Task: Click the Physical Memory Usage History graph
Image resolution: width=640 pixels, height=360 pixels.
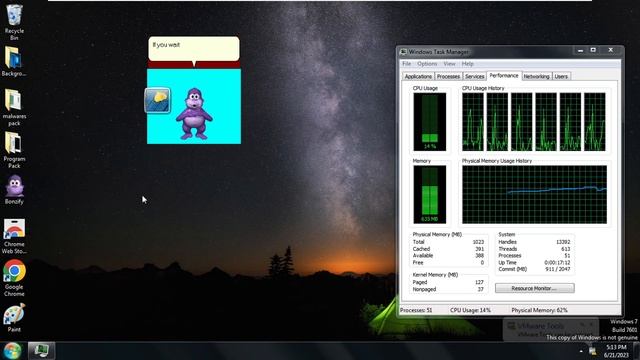Action: tap(534, 195)
